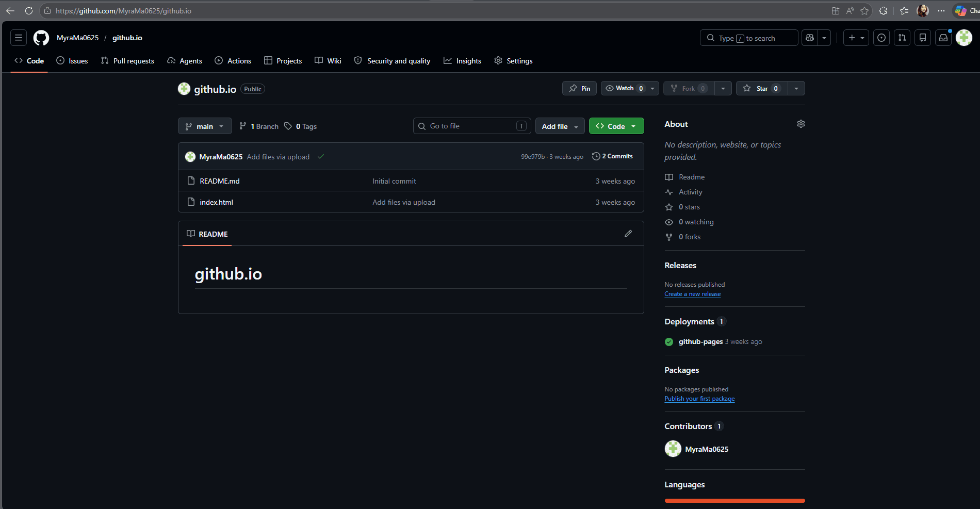View the 0 Tags link
This screenshot has width=980, height=509.
click(301, 126)
